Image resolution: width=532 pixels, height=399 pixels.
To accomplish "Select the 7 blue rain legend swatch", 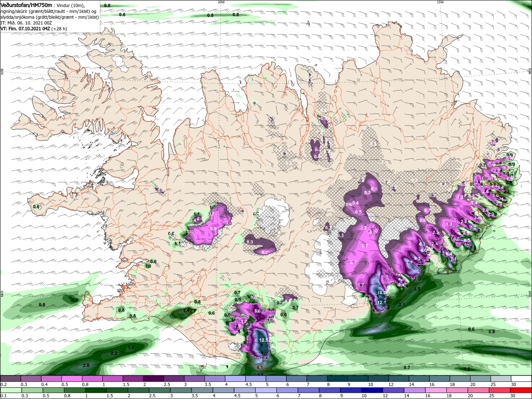I will click(x=308, y=390).
